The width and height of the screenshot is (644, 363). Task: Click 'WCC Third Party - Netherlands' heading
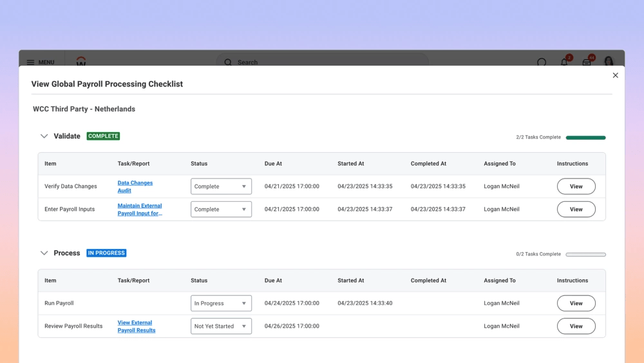tap(84, 109)
